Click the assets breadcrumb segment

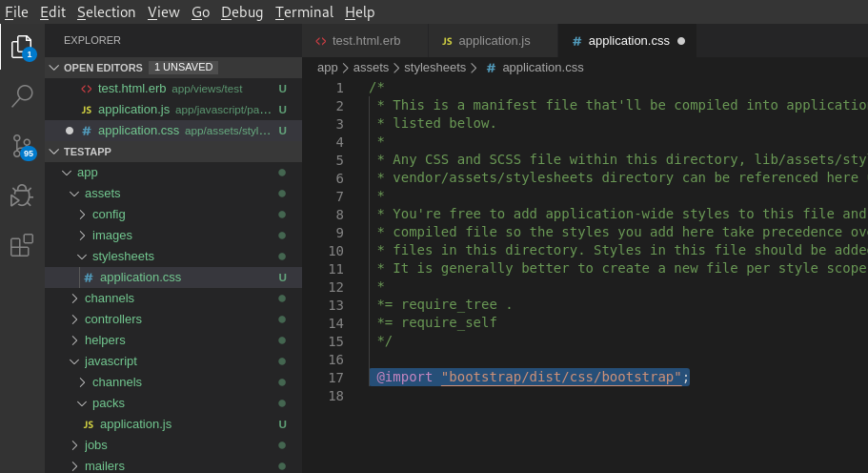click(371, 68)
